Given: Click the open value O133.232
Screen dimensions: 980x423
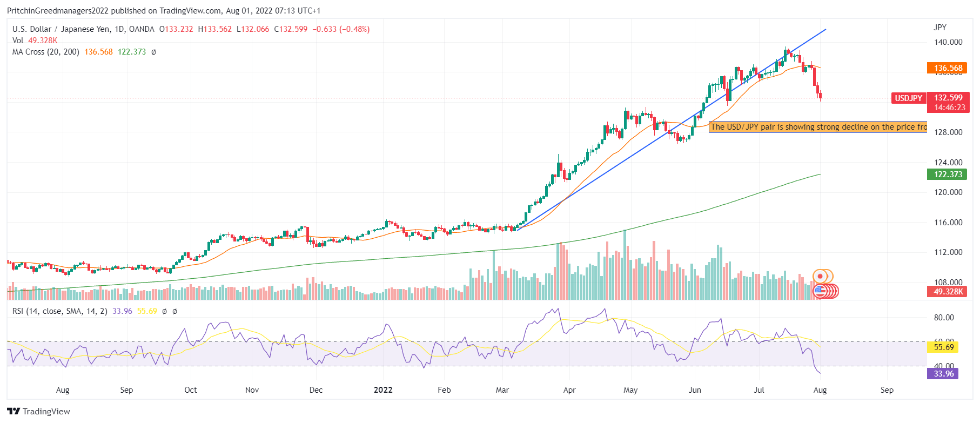Looking at the screenshot, I should [x=176, y=29].
